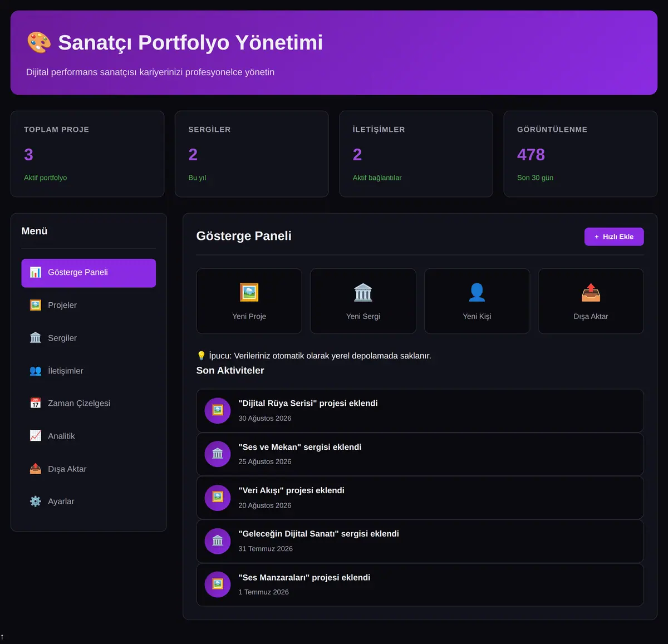Viewport: 668px width, 644px height.
Task: Open the Zaman Çizelgesi menu entry
Action: coord(89,403)
